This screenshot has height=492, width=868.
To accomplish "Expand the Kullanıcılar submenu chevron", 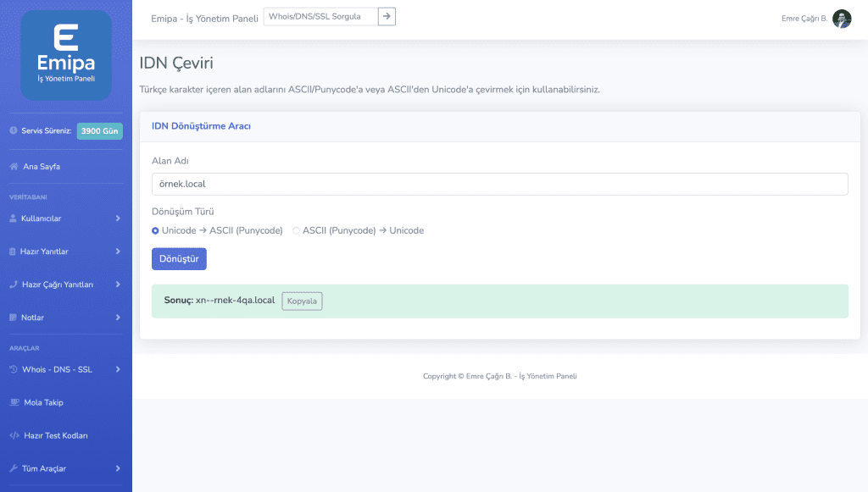I will 118,218.
